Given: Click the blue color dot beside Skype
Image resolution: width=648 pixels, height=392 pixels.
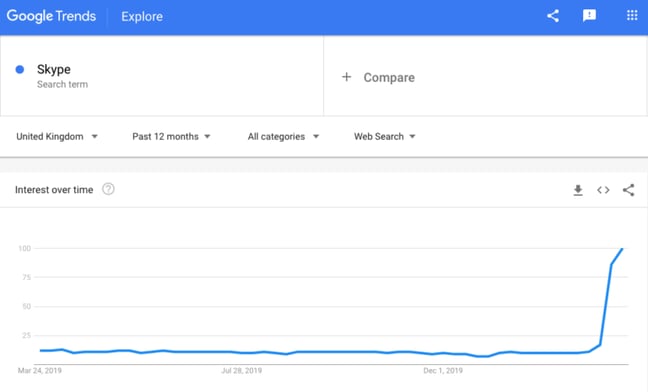Looking at the screenshot, I should pyautogui.click(x=19, y=69).
